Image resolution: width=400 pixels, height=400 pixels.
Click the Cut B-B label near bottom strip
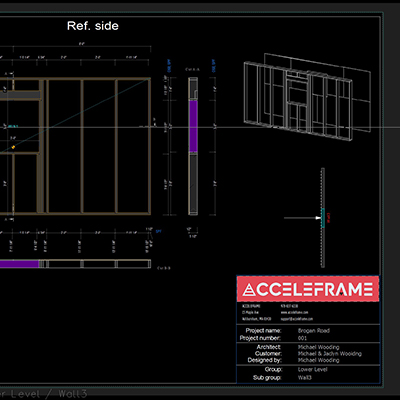[x=164, y=268]
